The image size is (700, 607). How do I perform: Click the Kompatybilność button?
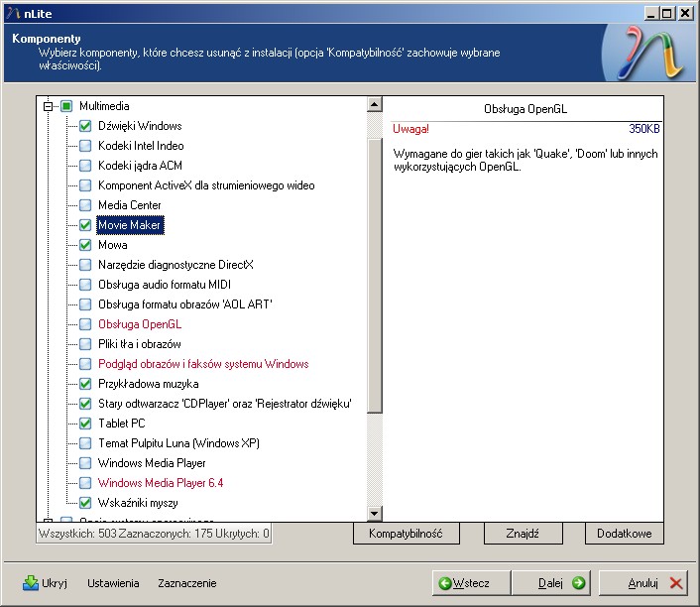[406, 534]
